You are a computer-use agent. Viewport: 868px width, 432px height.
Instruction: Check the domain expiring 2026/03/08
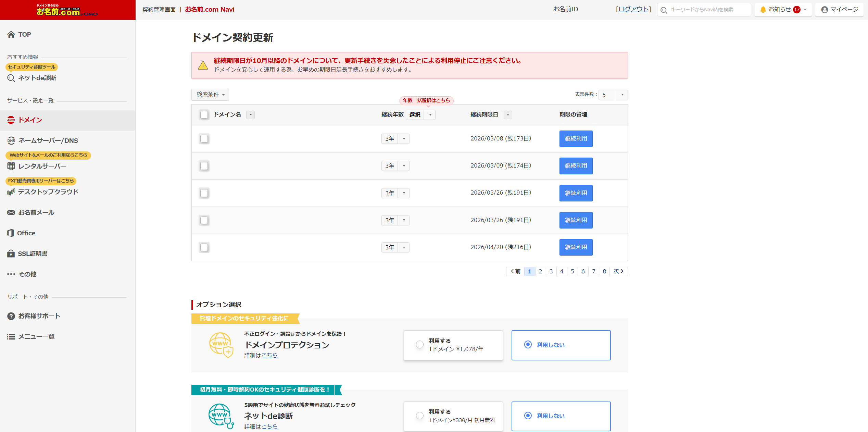(x=204, y=139)
